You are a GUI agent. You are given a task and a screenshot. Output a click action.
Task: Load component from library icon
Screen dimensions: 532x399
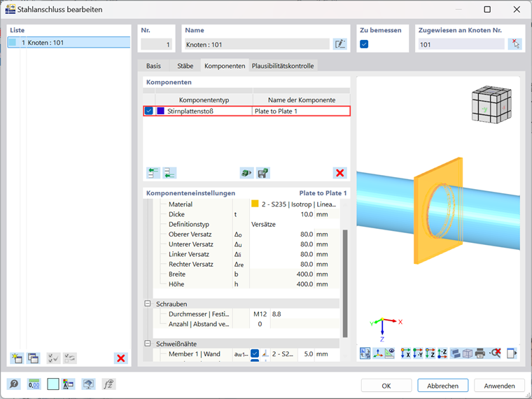tap(246, 173)
